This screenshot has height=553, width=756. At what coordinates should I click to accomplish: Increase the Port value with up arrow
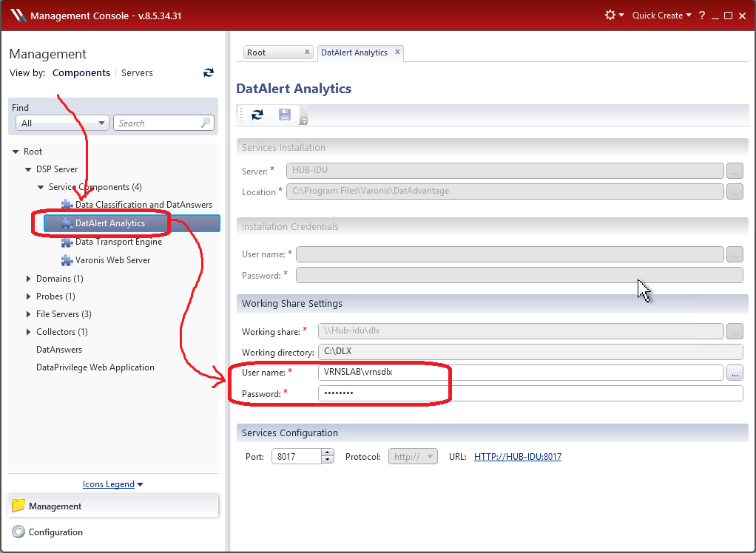328,452
